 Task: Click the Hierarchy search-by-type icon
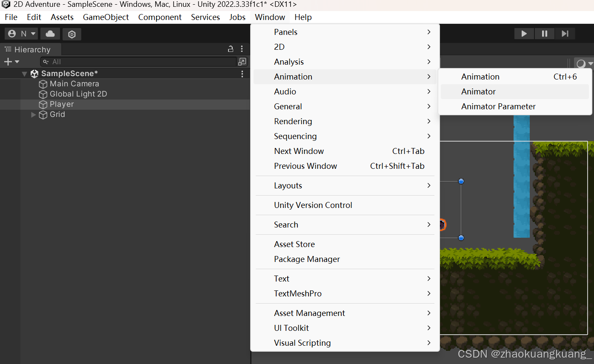point(242,62)
